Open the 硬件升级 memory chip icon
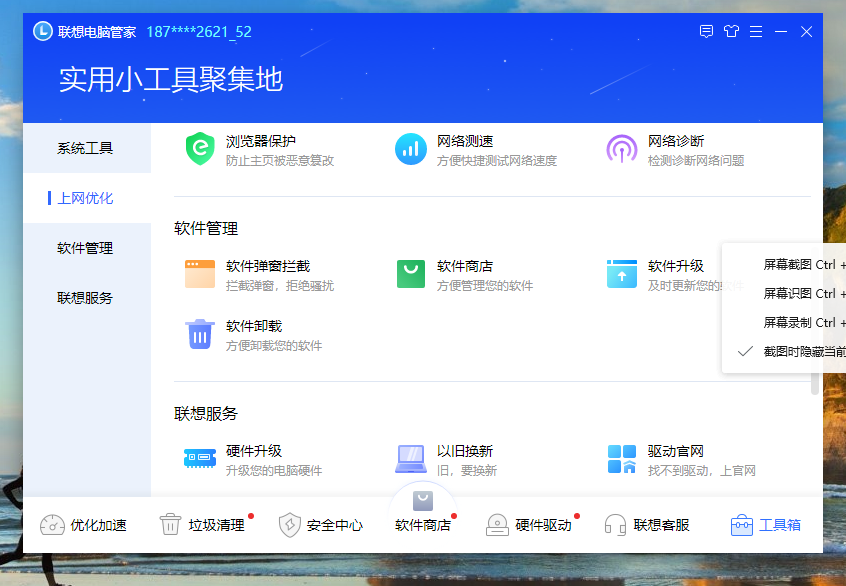Viewport: 846px width, 586px height. (200, 459)
